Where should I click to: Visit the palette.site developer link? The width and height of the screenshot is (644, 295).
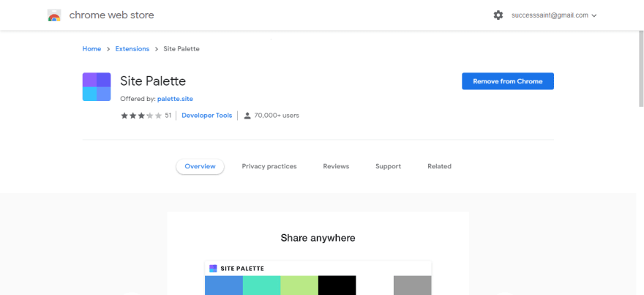(175, 99)
